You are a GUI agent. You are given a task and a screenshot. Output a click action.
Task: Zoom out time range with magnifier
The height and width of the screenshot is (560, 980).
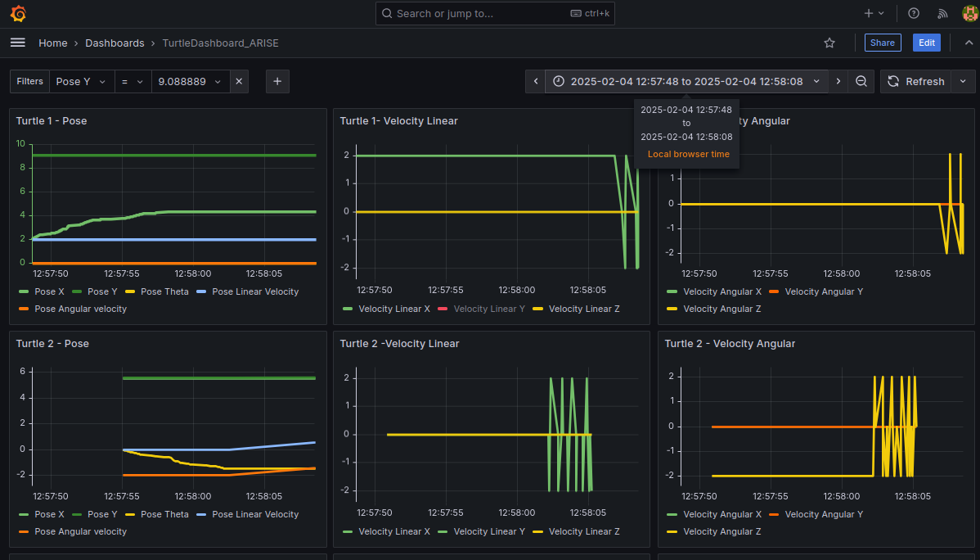tap(861, 81)
